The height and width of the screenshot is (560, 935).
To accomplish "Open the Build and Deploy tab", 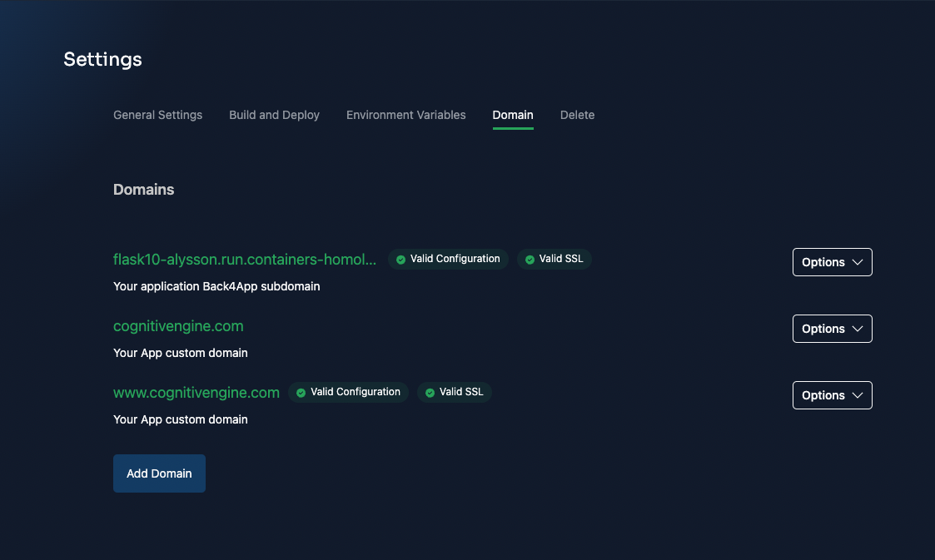I will click(274, 115).
